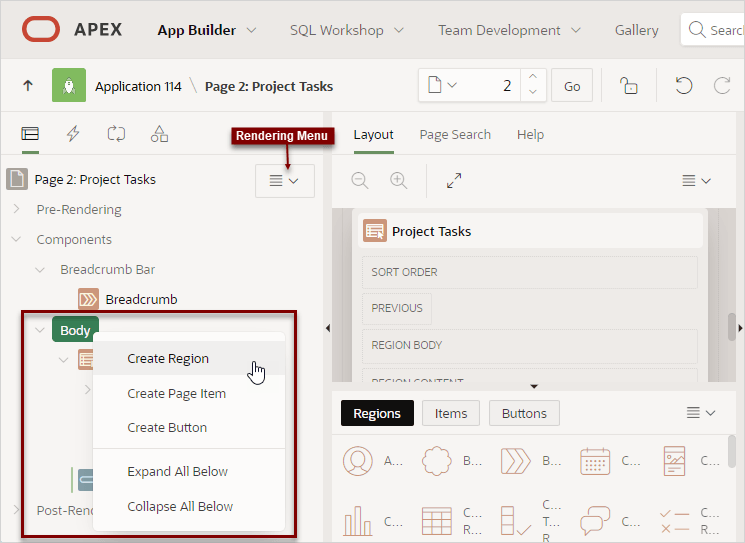Open the Layout pane menu dropdown
Viewport: 745px width, 543px height.
697,181
